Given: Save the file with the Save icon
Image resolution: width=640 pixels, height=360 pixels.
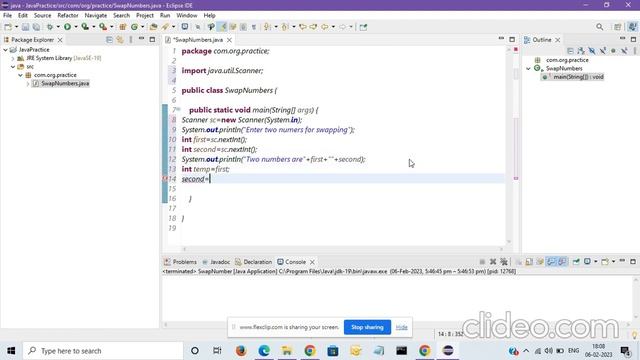Looking at the screenshot, I should (25, 27).
